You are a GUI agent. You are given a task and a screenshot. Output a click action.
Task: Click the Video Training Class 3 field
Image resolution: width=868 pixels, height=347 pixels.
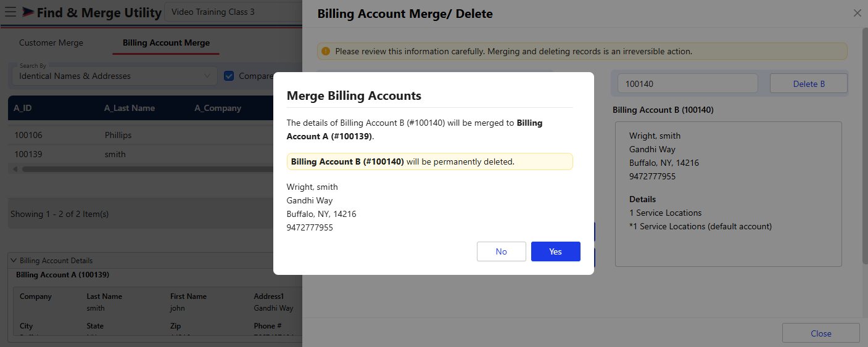tap(233, 12)
